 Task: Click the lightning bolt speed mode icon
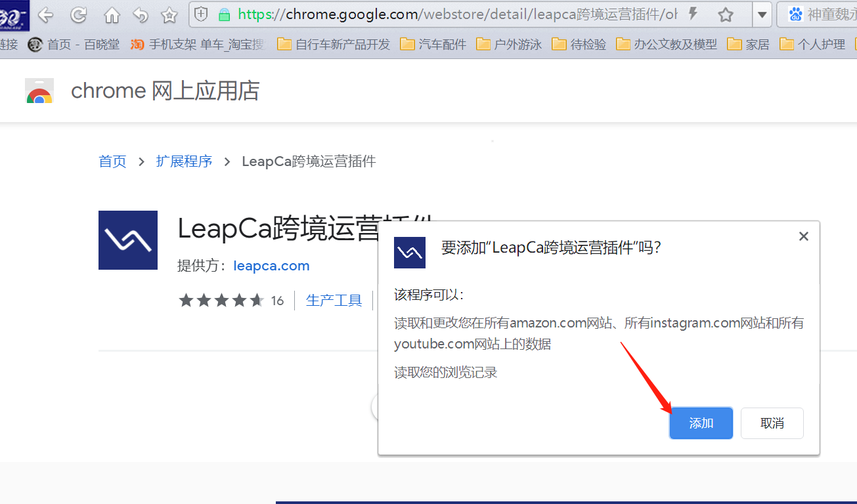coord(692,14)
